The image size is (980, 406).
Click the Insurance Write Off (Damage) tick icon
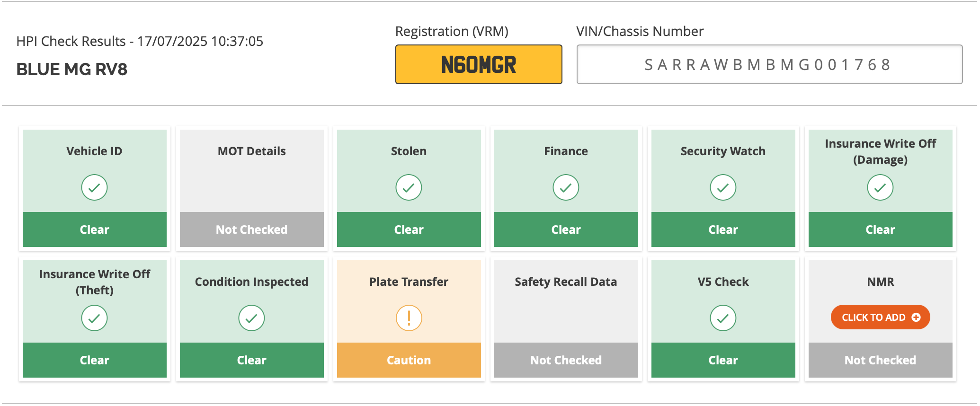coord(880,187)
